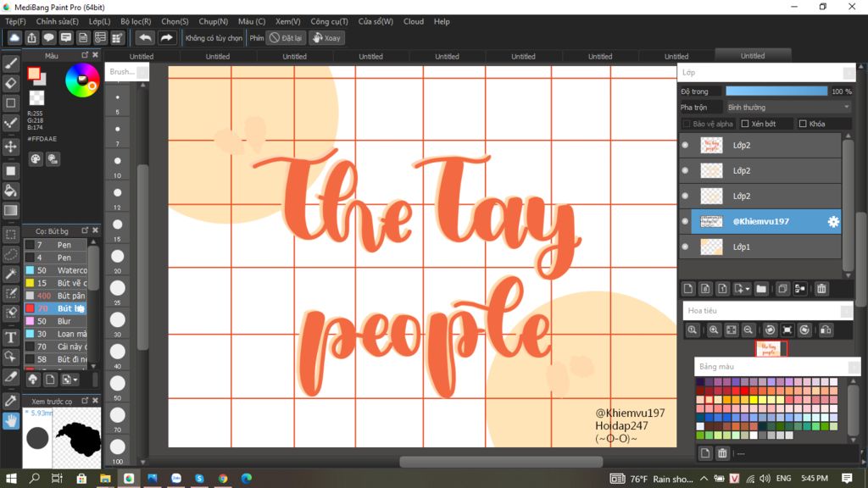Select the Hand tool
Viewport: 868px width, 488px height.
pos(10,421)
